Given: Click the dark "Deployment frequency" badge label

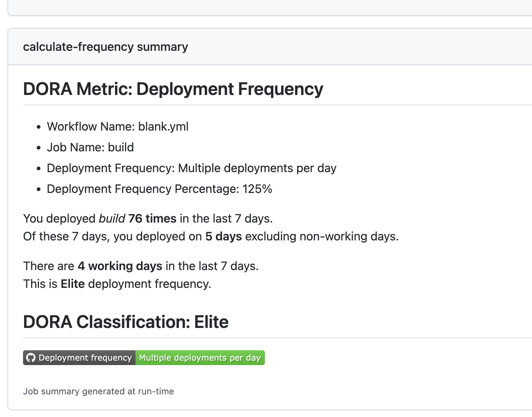Looking at the screenshot, I should (x=85, y=358).
